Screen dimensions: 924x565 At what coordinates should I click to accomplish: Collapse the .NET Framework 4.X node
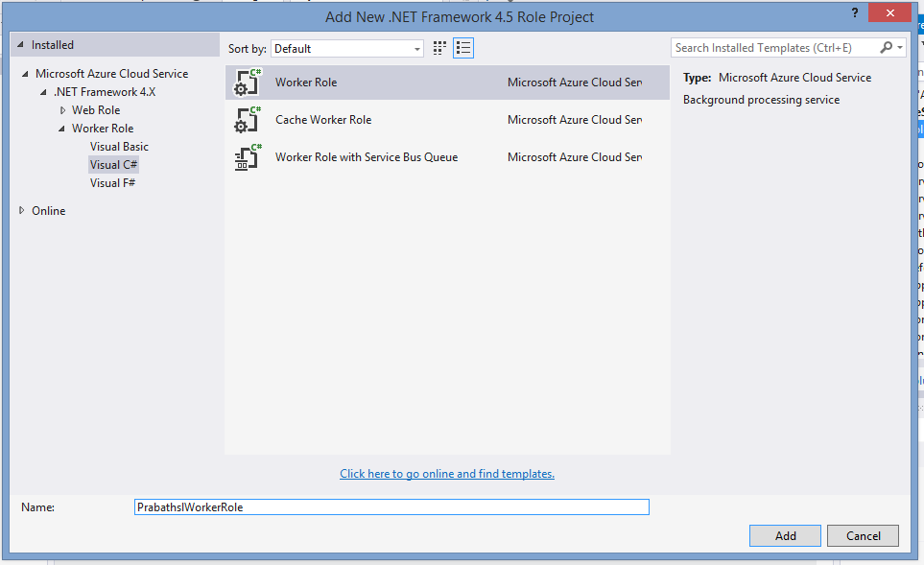(43, 92)
